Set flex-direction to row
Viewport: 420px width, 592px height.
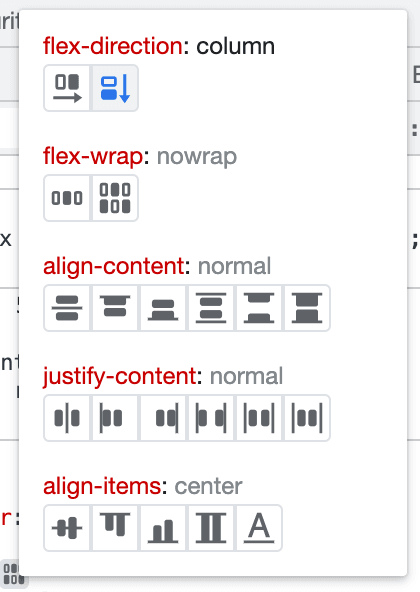[67, 88]
